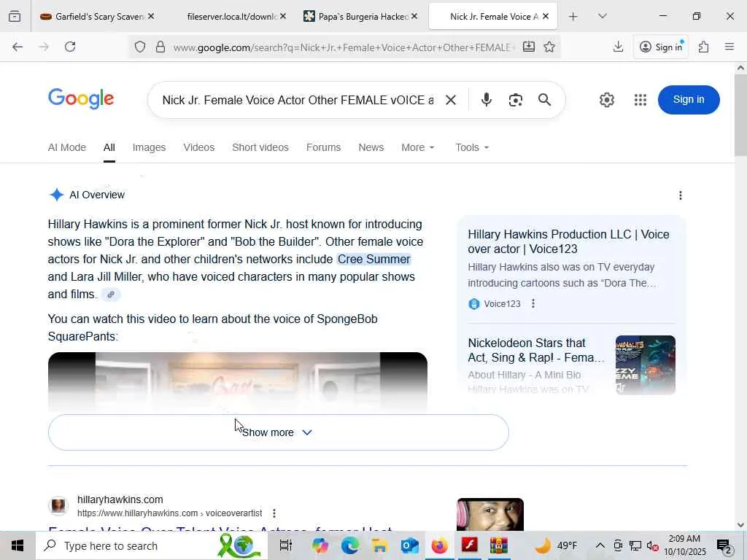This screenshot has height=560, width=747.
Task: Click highlighted Cree Summer link
Action: (x=374, y=259)
